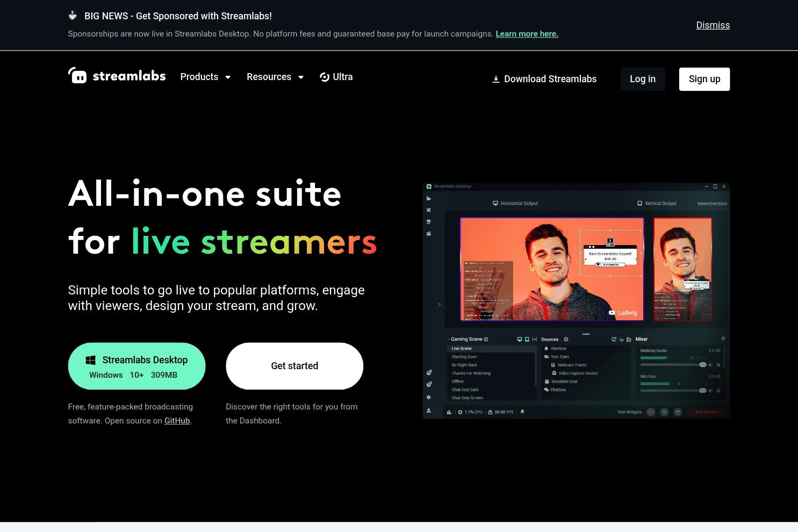Click the vertical output stream preview

682,269
